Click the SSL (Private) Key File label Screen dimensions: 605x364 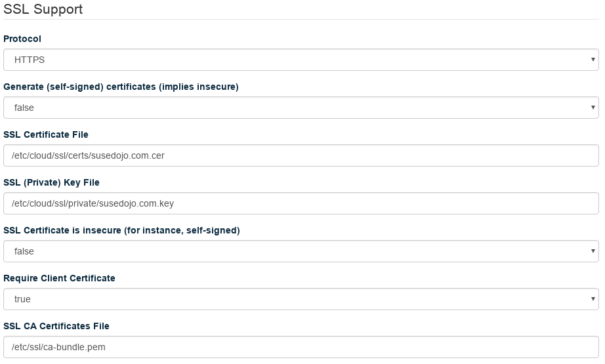(x=51, y=182)
